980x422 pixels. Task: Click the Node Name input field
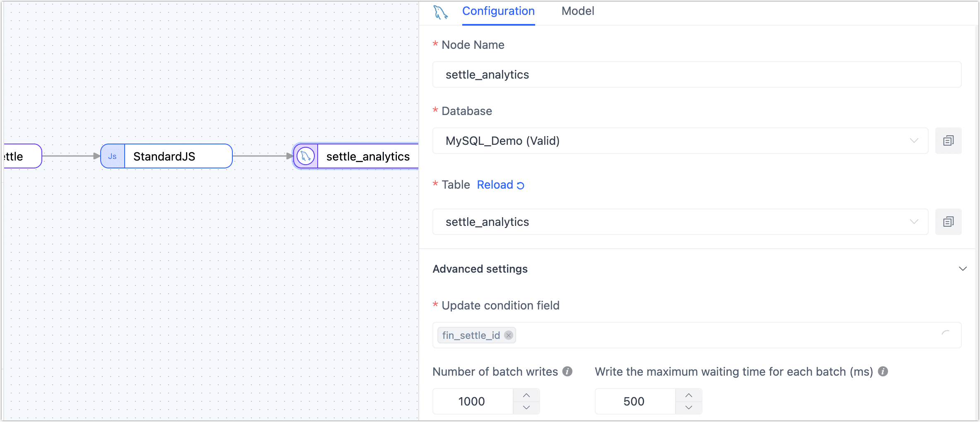pyautogui.click(x=696, y=74)
